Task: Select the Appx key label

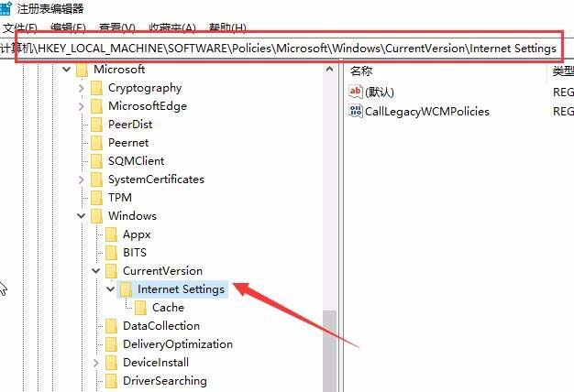Action: [x=137, y=234]
